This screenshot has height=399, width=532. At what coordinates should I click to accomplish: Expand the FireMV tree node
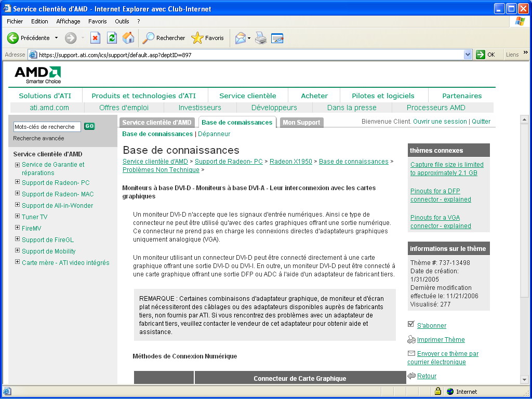tap(17, 228)
